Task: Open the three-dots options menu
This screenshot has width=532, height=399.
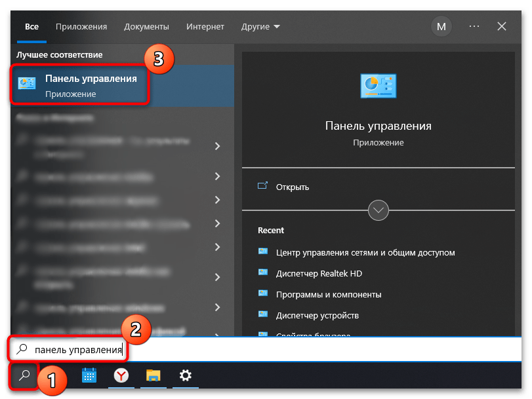Action: coord(474,27)
